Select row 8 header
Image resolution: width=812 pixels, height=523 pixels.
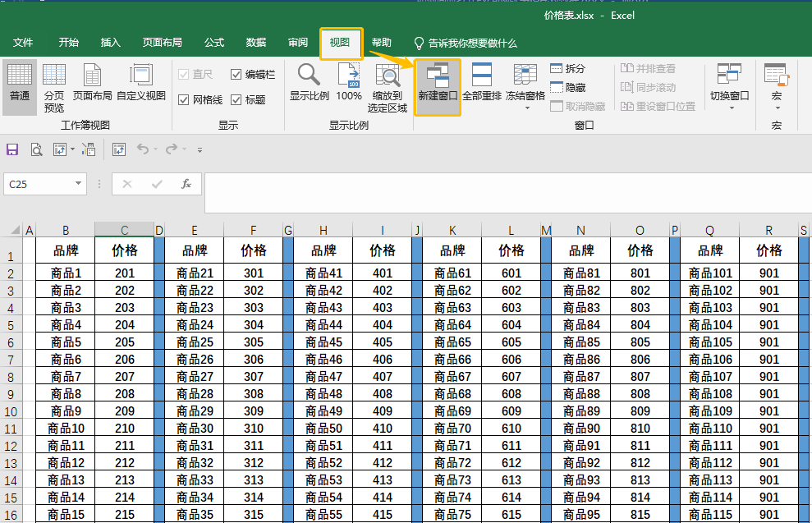(x=11, y=377)
